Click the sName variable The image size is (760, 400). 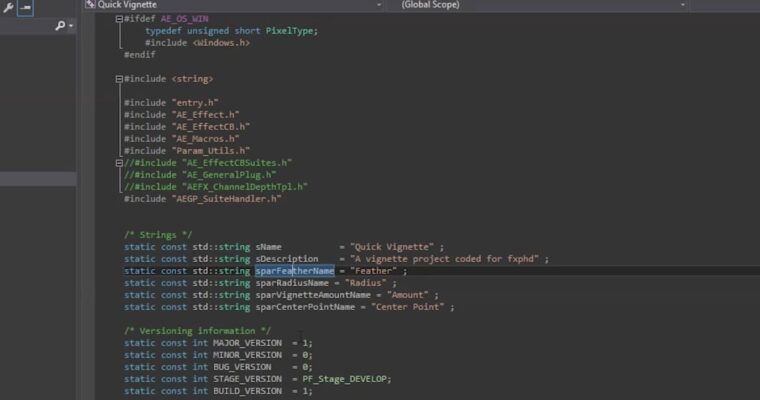(x=269, y=247)
